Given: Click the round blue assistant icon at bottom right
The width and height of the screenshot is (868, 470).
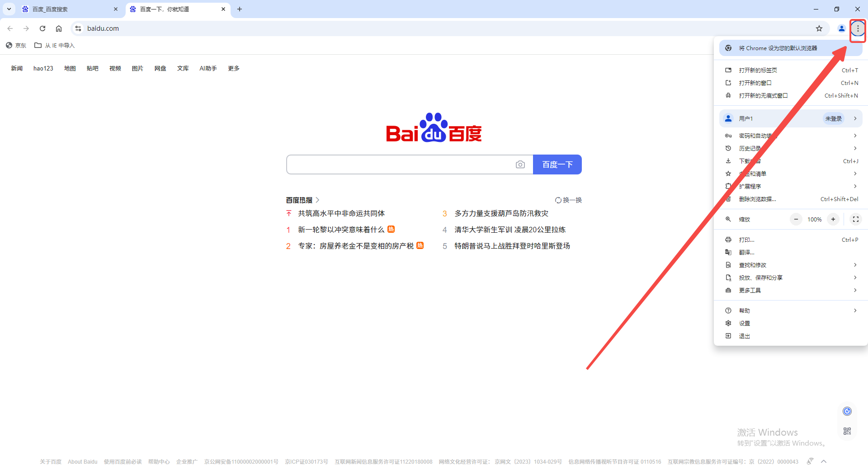Looking at the screenshot, I should tap(847, 411).
